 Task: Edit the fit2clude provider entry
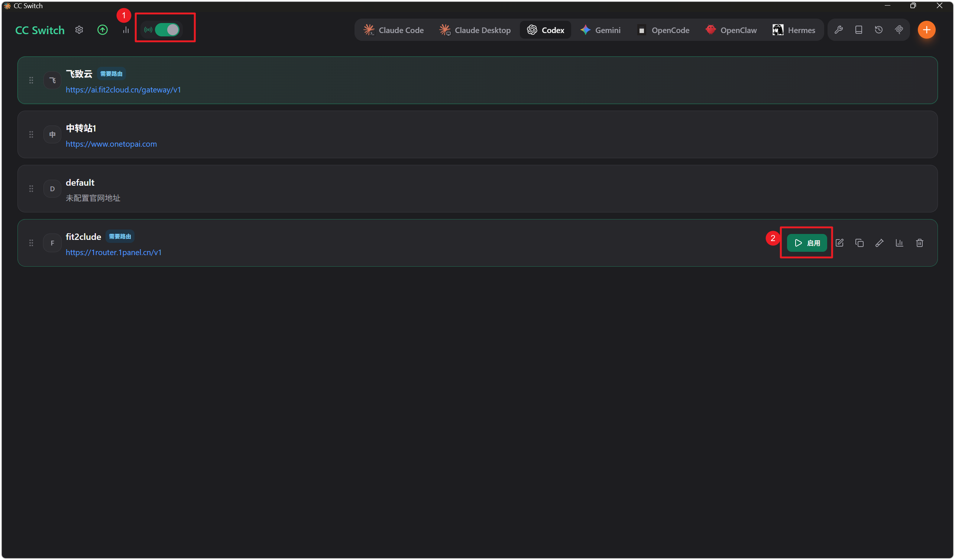click(839, 243)
